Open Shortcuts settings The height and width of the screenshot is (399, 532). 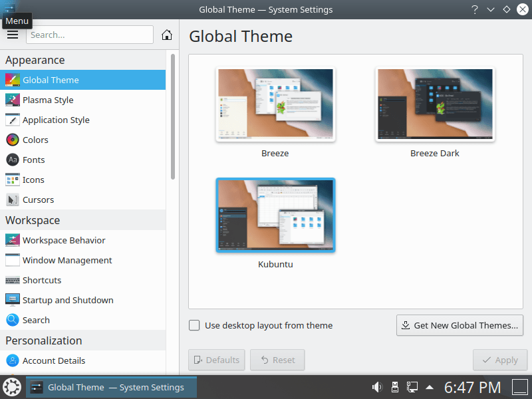82,280
